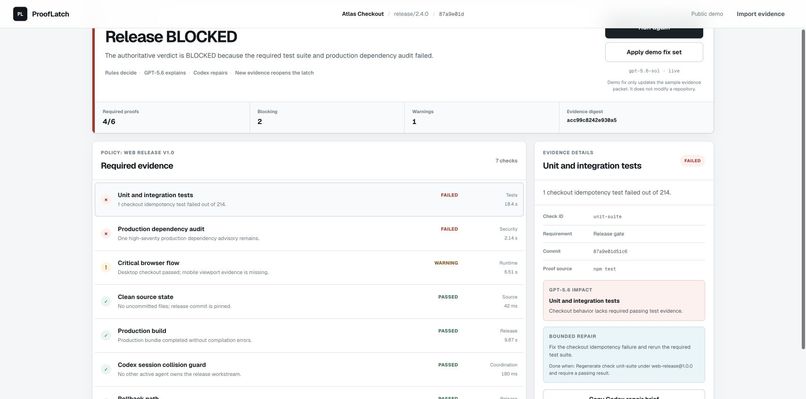
Task: Click the failed X icon for Production dependency audit
Action: click(x=106, y=233)
